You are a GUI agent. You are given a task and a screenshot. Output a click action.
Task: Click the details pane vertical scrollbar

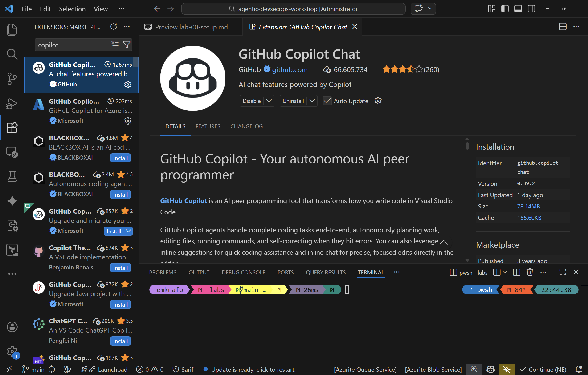(467, 145)
